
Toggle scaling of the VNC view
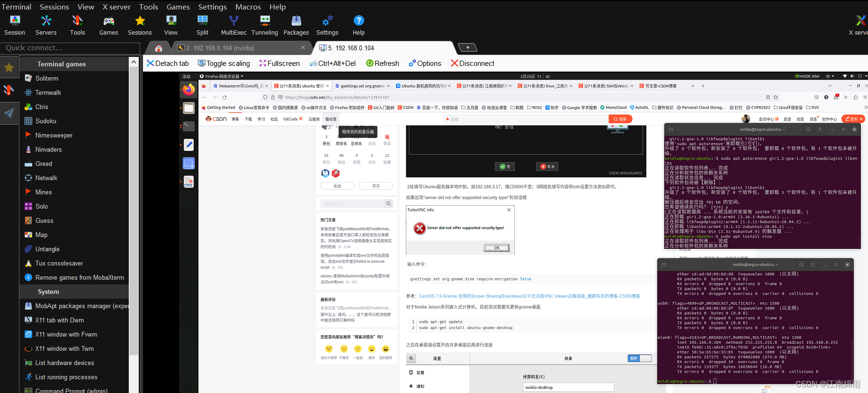click(x=224, y=64)
